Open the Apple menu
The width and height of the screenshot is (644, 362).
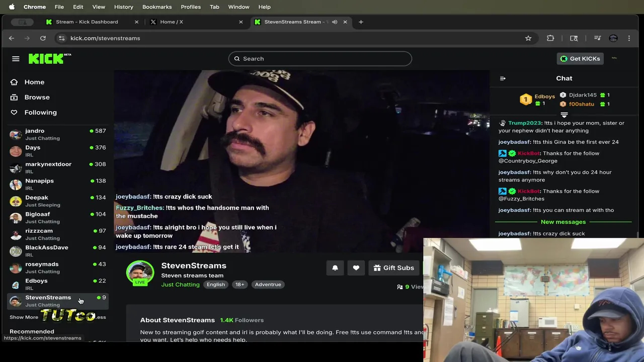[12, 7]
